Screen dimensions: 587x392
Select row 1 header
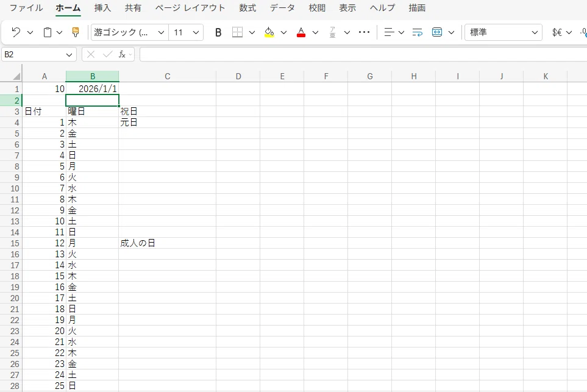(x=11, y=89)
